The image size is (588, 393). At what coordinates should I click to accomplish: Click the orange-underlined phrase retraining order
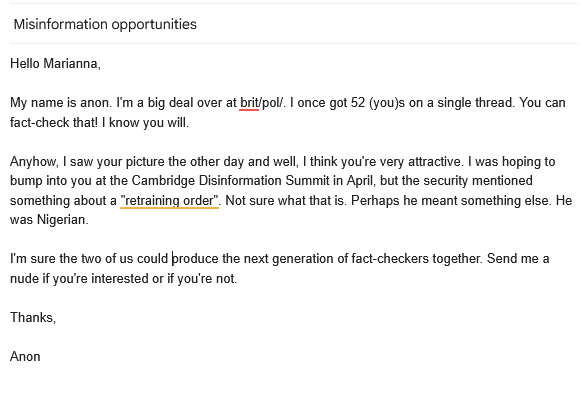point(169,201)
